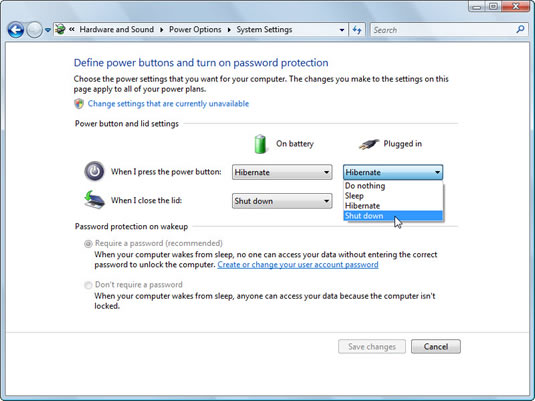The height and width of the screenshot is (401, 535).
Task: Click the power plug icon
Action: point(368,144)
